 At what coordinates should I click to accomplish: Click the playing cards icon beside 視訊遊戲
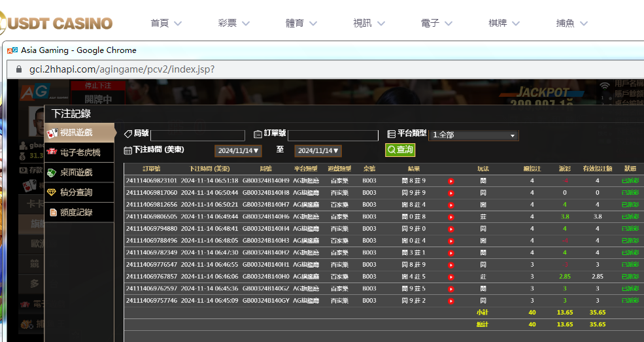[52, 133]
